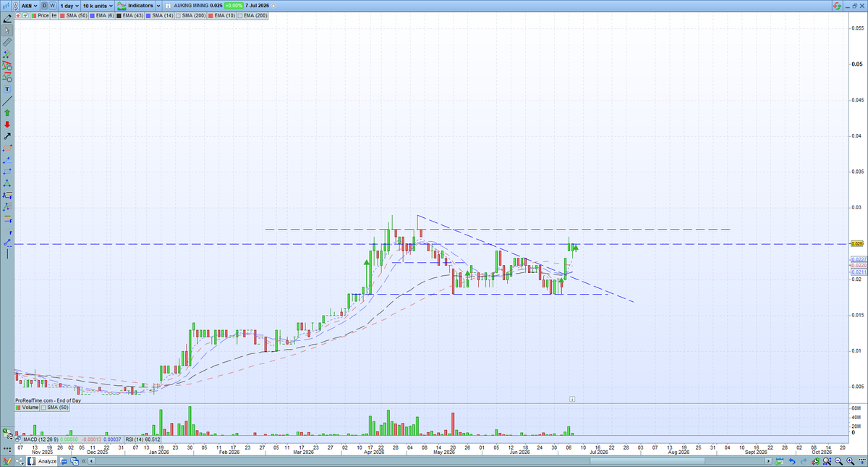Select the text annotation tool

(7, 89)
